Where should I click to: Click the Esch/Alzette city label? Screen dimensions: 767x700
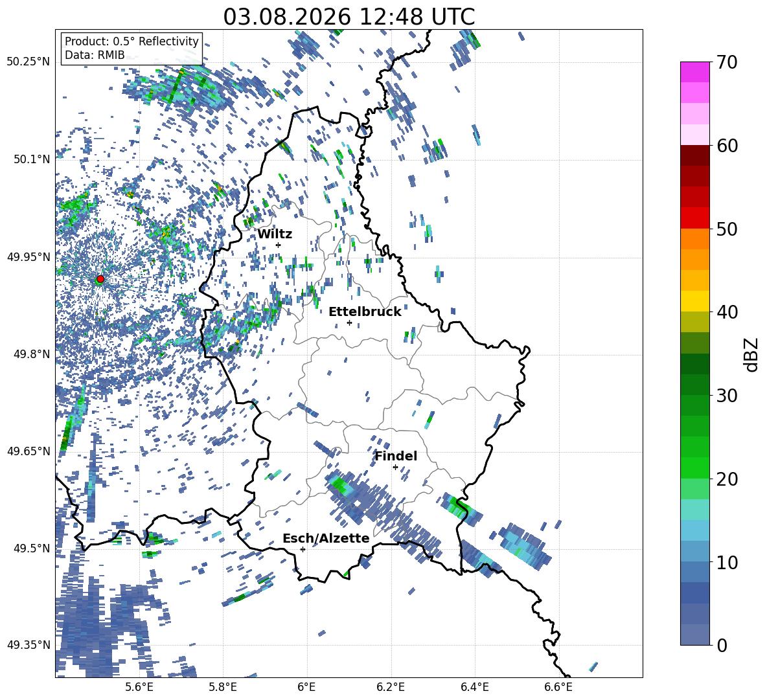tap(326, 538)
